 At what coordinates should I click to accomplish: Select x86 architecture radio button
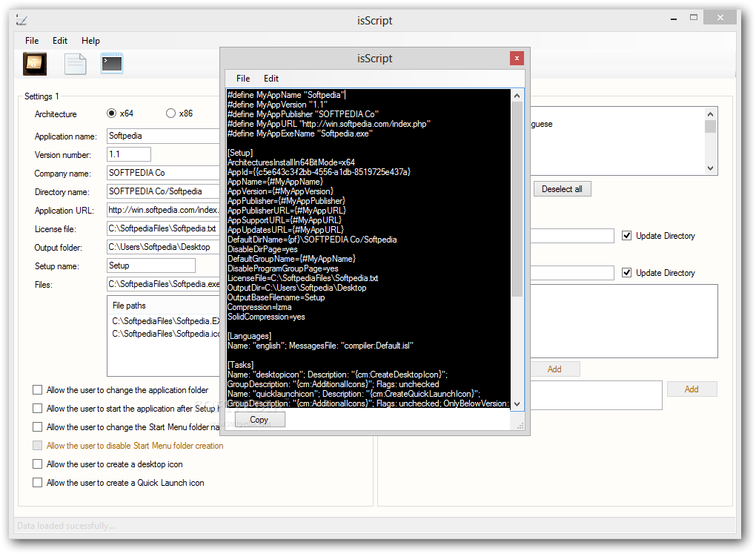pos(170,113)
